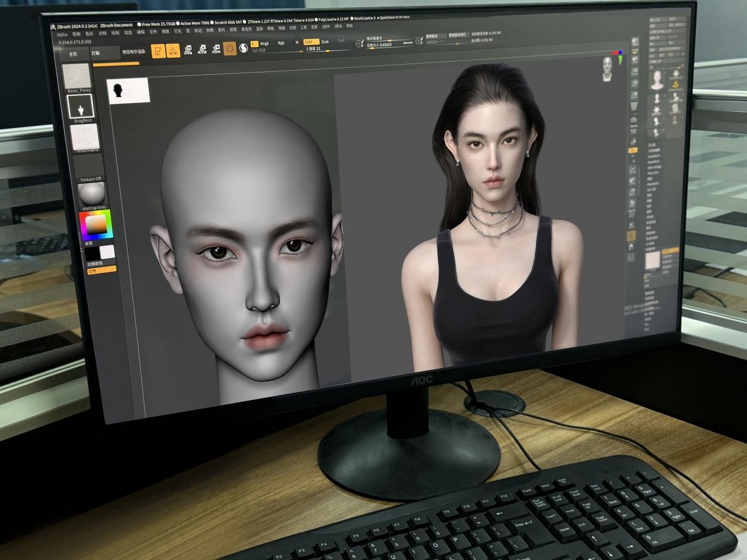
Task: Click the 预览布尔渲染 button
Action: (134, 52)
